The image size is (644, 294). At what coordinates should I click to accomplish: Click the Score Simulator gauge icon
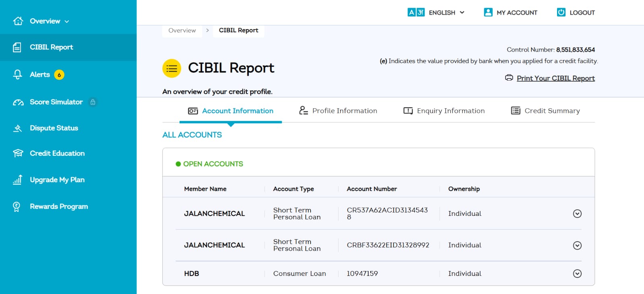18,102
